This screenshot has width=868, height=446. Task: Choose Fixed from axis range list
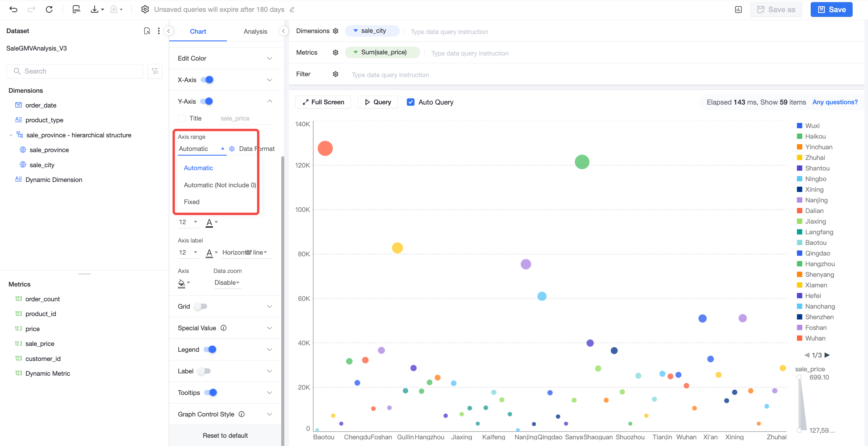pyautogui.click(x=191, y=202)
